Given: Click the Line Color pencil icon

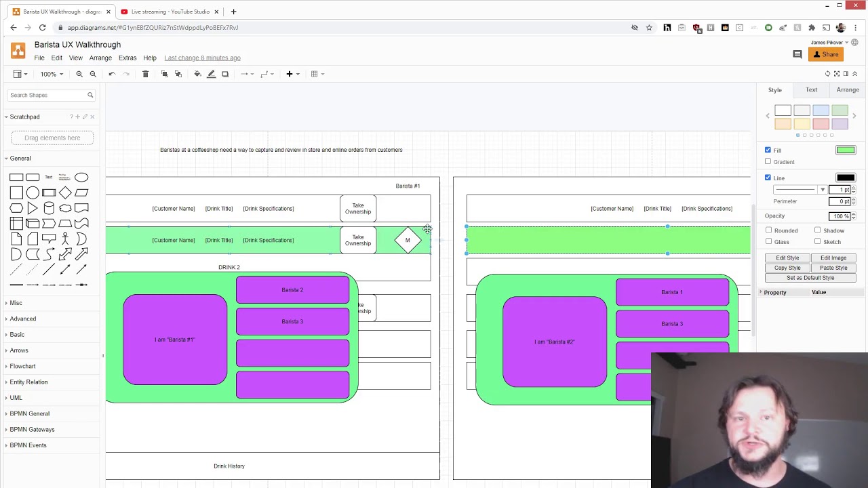Looking at the screenshot, I should (x=211, y=74).
